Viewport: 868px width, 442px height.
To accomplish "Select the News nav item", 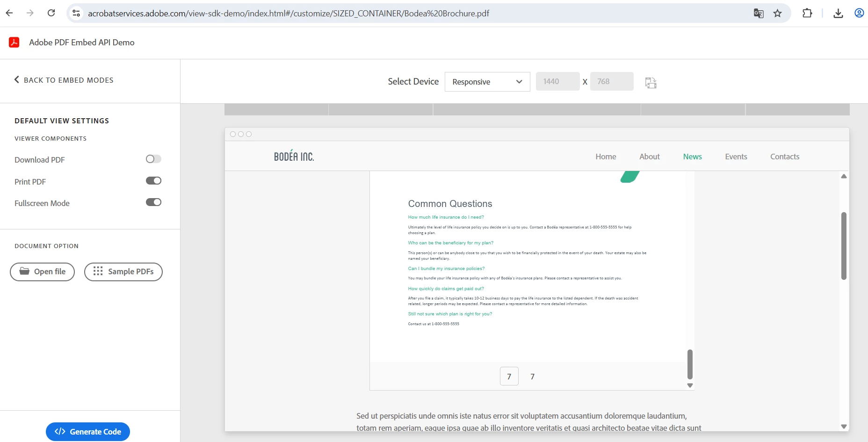I will (692, 157).
